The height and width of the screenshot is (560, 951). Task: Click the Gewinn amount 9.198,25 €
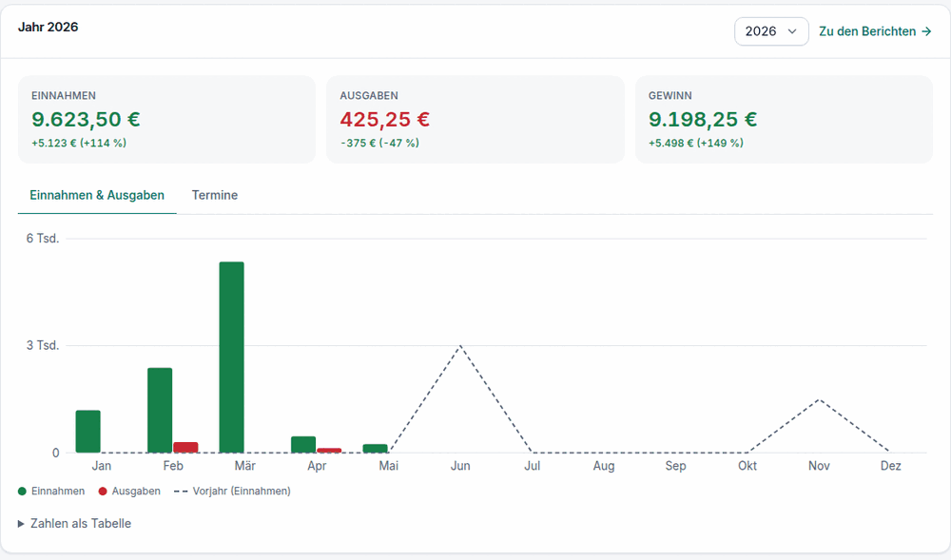click(x=703, y=120)
